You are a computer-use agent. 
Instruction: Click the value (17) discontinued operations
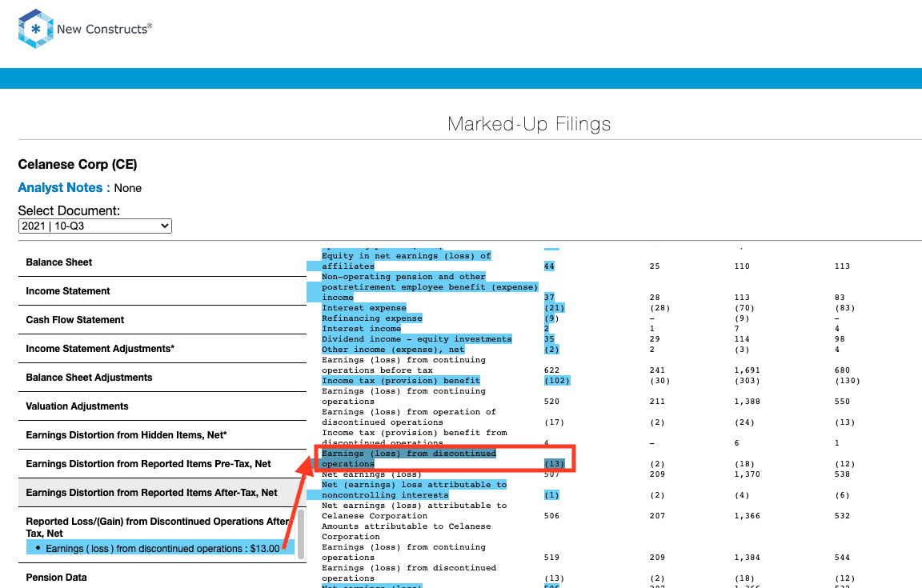click(x=555, y=422)
